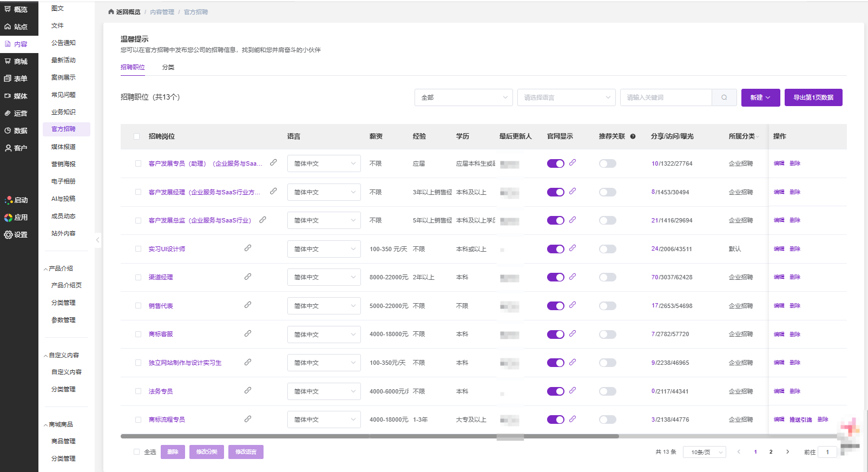Open the 全部 filter dropdown

point(463,97)
